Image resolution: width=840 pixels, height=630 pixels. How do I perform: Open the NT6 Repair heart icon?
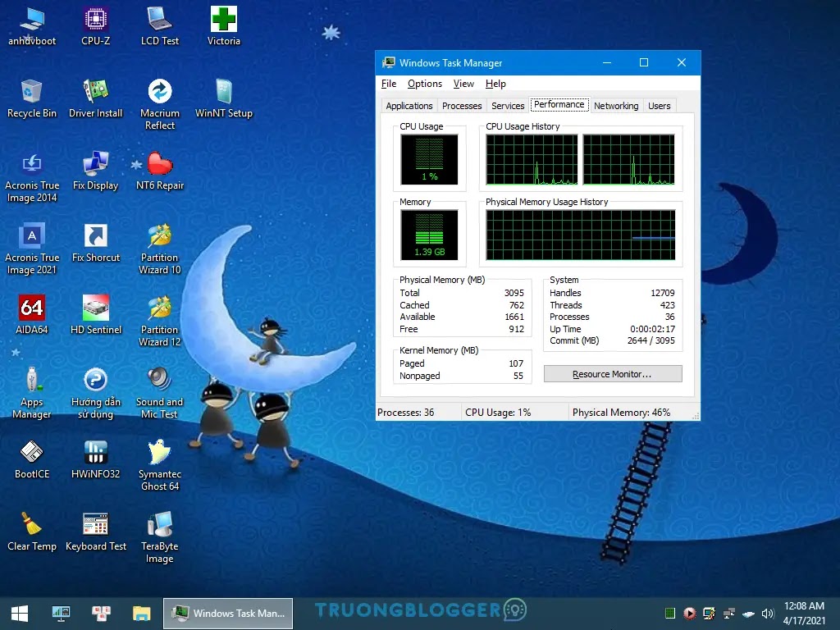[x=160, y=171]
